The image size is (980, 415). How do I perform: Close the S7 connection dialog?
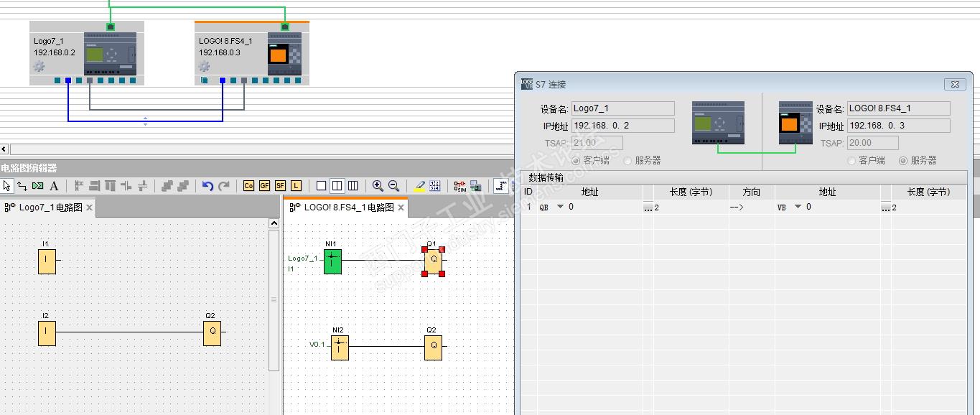point(954,84)
